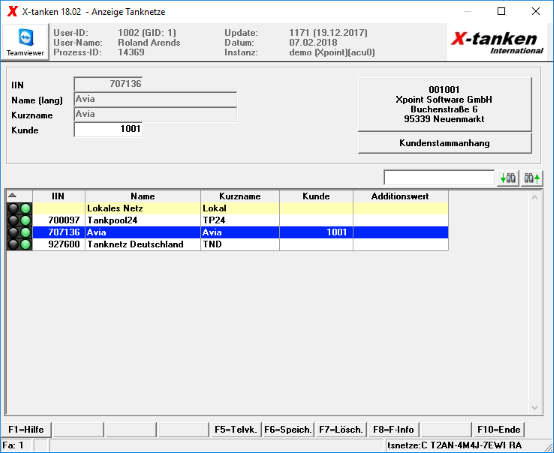Click the scrollbar up arrow of the table
This screenshot has width=554, height=453.
(535, 197)
